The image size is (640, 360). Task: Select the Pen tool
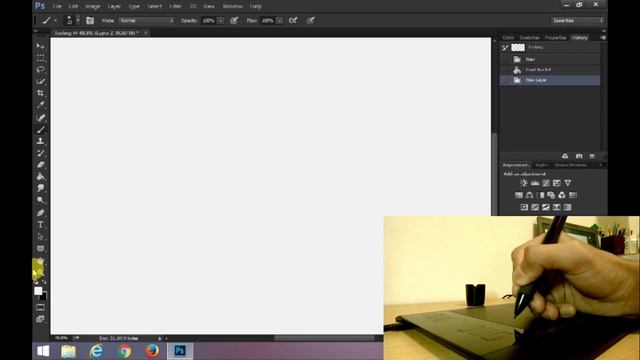pos(40,213)
